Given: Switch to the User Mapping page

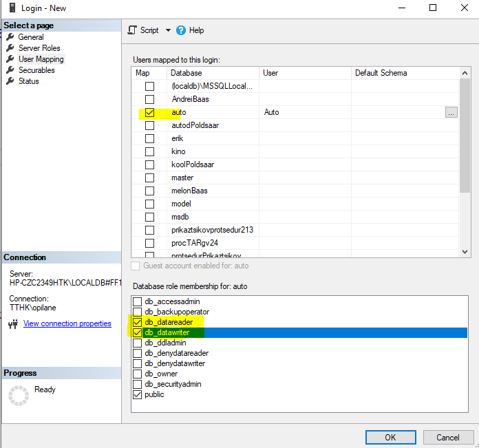Looking at the screenshot, I should (x=41, y=59).
